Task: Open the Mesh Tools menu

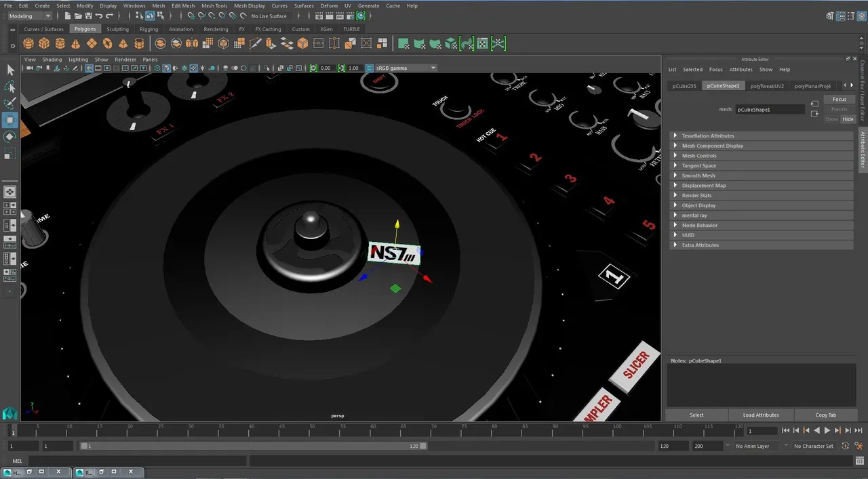Action: point(214,5)
